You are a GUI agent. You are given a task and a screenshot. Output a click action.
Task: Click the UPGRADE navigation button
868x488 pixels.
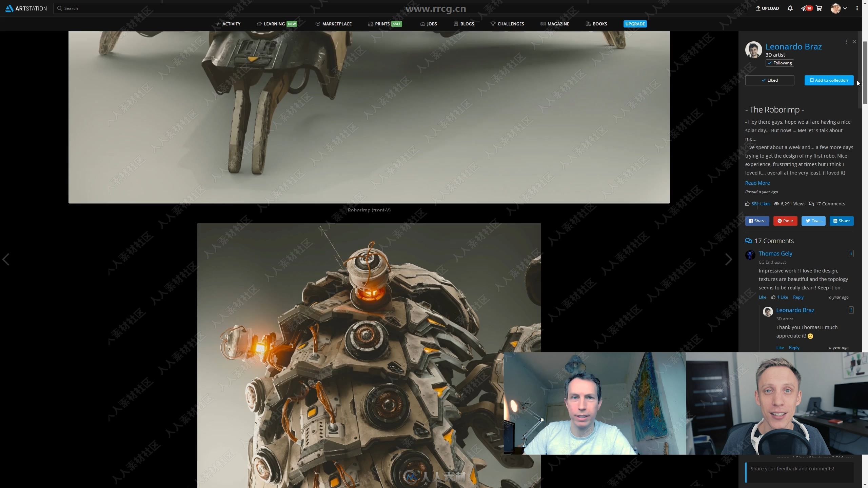[635, 24]
